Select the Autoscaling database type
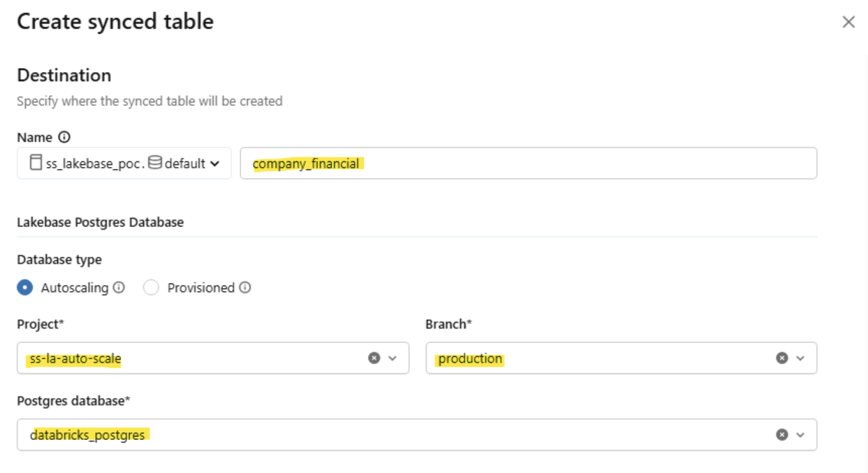This screenshot has height=473, width=868. [x=25, y=287]
